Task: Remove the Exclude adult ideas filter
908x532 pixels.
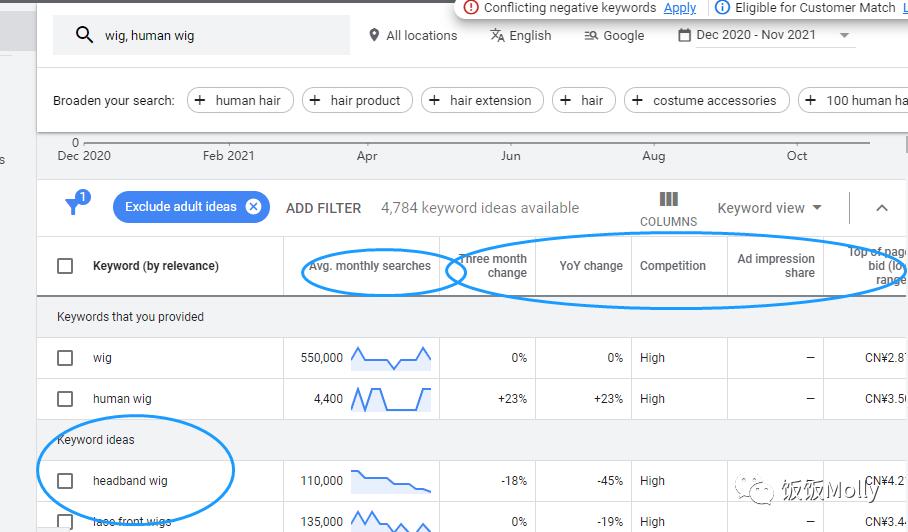Action: click(x=253, y=207)
